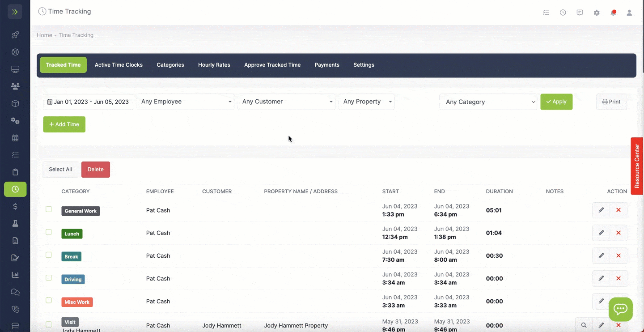Open the document page icon in sidebar
Image resolution: width=644 pixels, height=332 pixels.
15,241
